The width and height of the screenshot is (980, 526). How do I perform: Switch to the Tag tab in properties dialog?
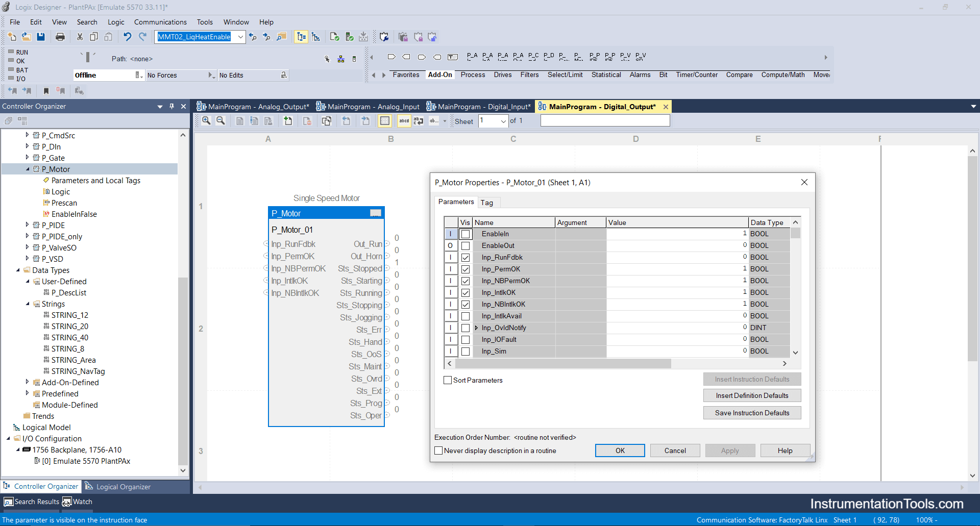click(x=487, y=203)
